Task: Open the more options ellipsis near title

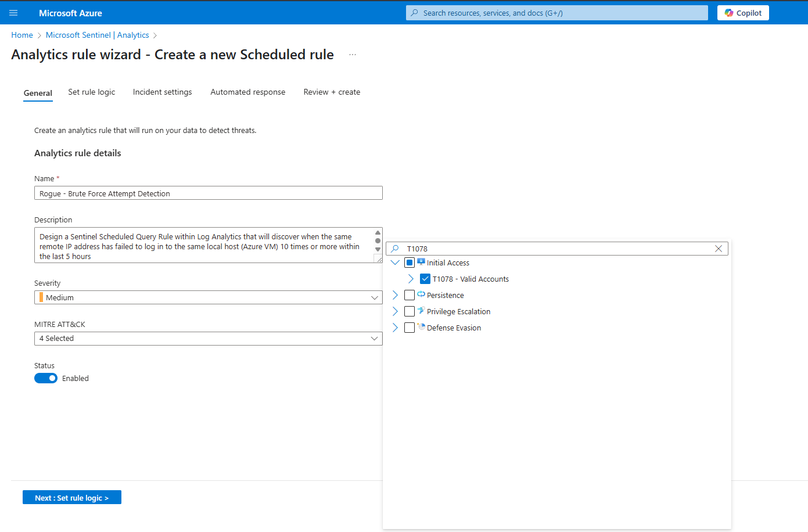Action: click(353, 55)
